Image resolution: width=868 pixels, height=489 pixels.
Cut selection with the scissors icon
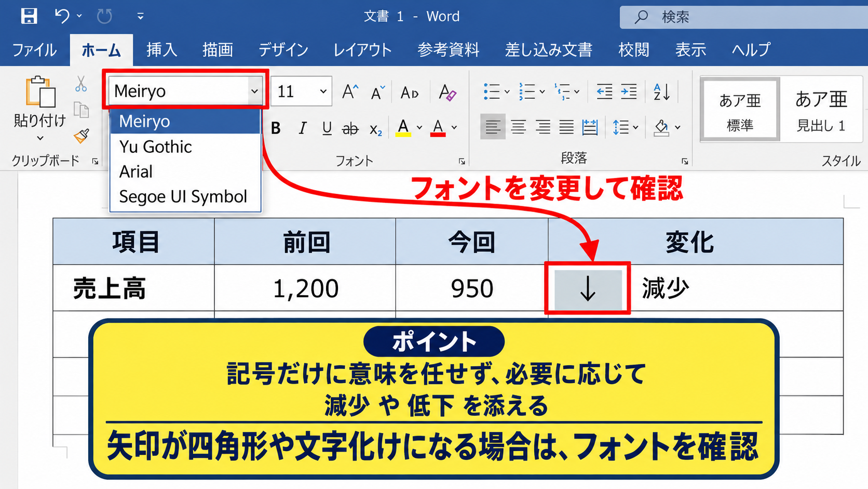81,84
